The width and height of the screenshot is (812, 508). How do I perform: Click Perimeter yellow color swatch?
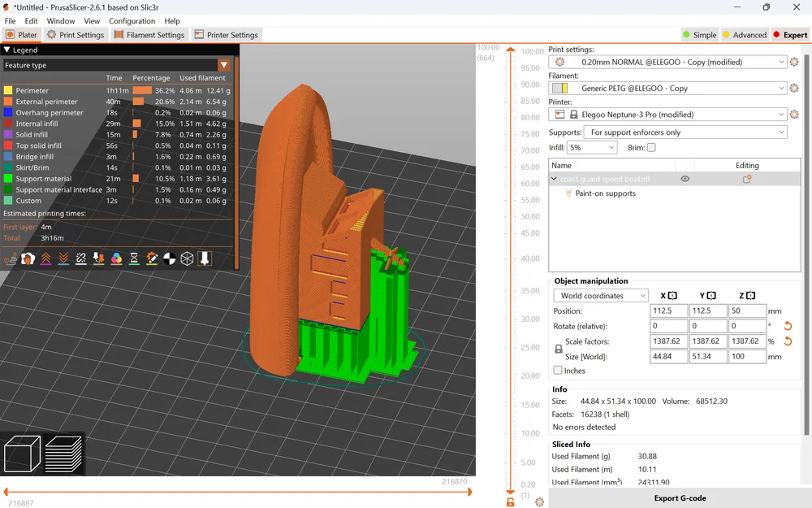click(8, 90)
